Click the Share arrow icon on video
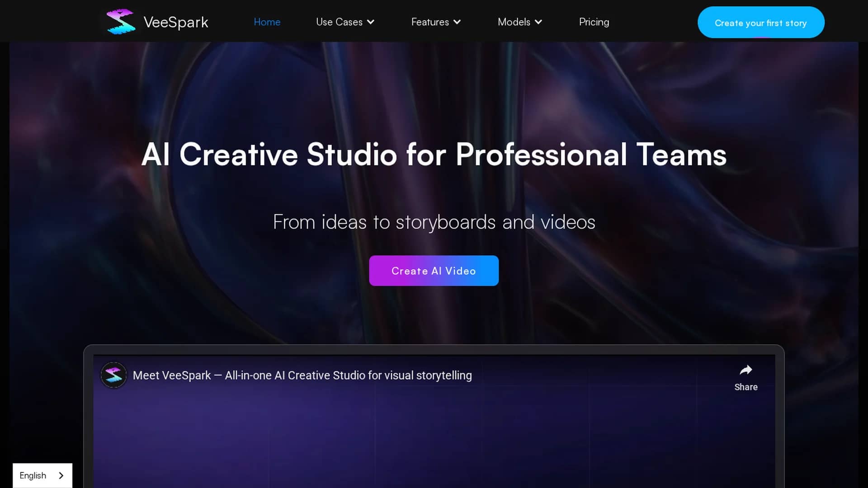The width and height of the screenshot is (868, 488). 746,370
